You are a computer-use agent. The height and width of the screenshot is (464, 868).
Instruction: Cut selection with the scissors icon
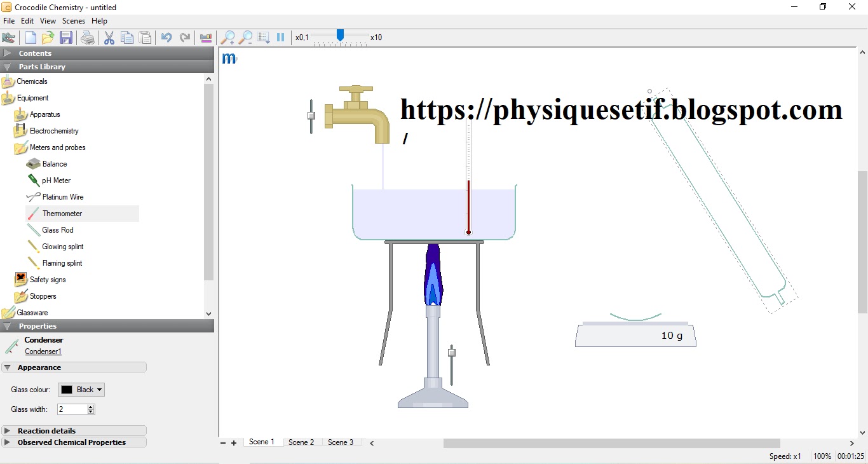click(x=109, y=38)
